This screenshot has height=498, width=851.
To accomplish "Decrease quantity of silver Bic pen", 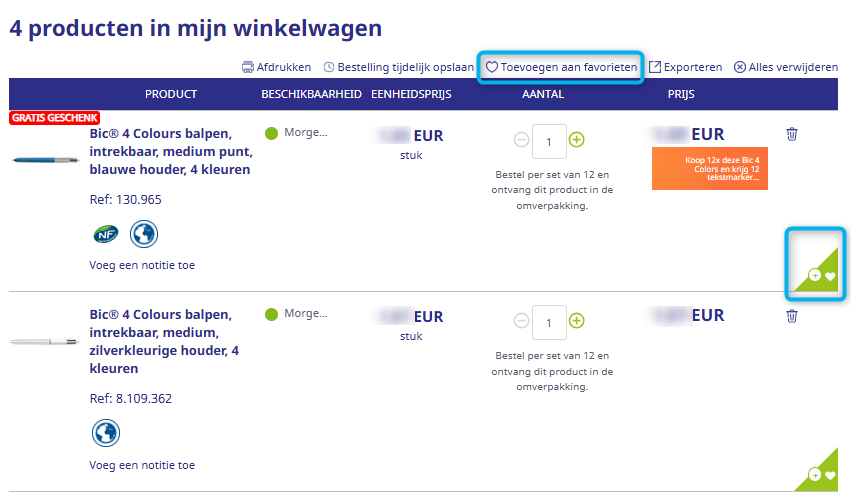I will click(521, 321).
